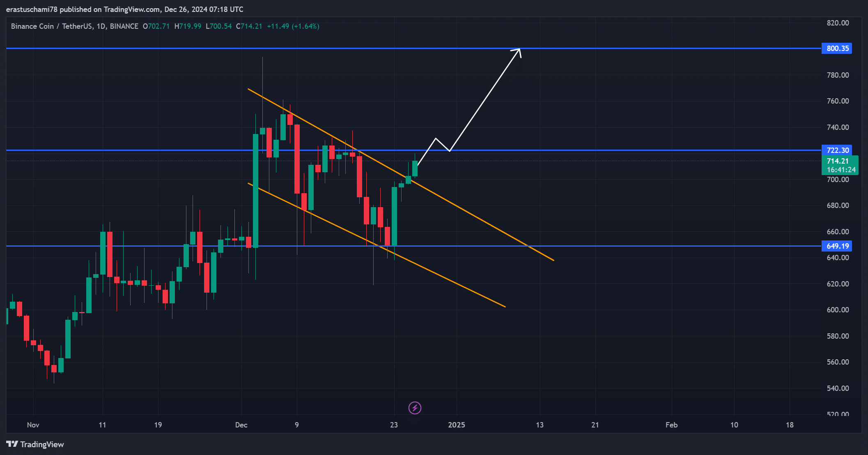This screenshot has height=455, width=868.
Task: Click the Feb label on time axis
Action: coord(671,425)
